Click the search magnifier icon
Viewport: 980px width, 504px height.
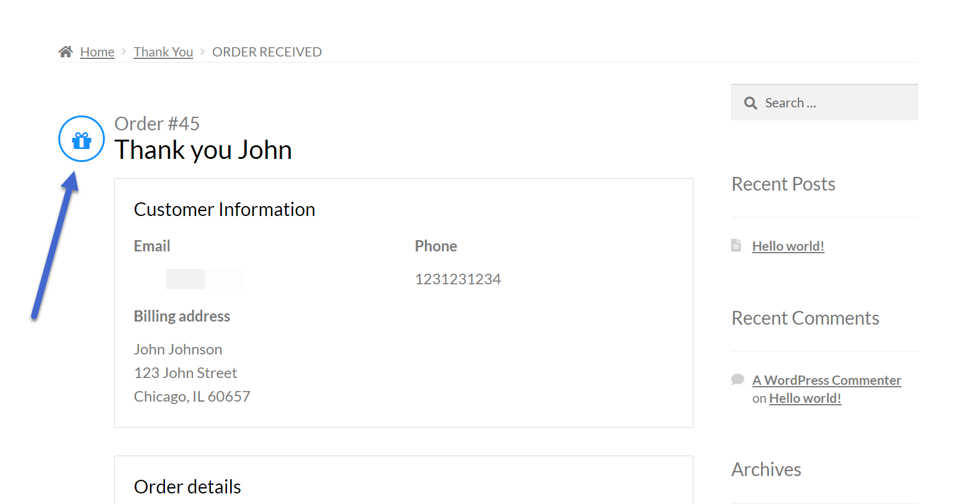point(751,103)
